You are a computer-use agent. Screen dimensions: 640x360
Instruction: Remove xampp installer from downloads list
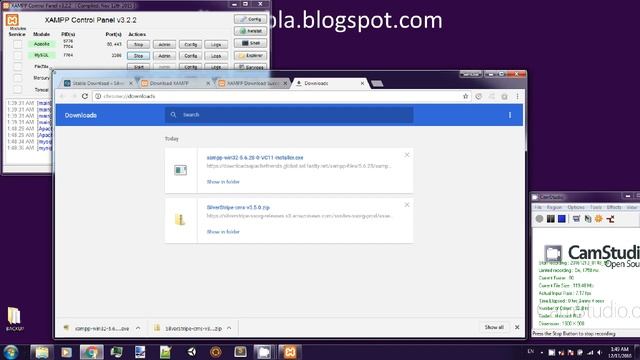(407, 155)
